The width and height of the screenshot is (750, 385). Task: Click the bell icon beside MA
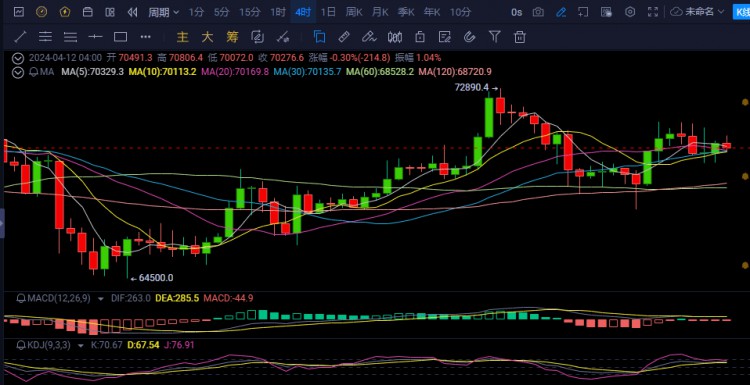click(x=34, y=73)
